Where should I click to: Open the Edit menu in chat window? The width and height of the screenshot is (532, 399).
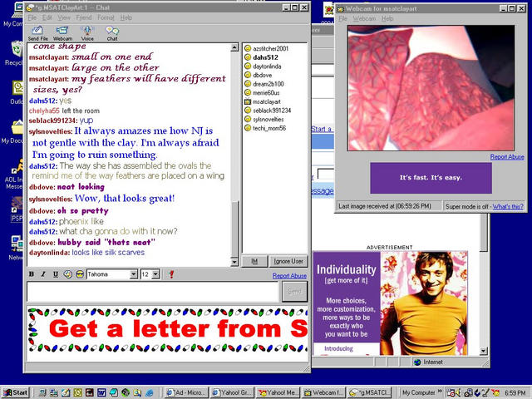tap(47, 17)
